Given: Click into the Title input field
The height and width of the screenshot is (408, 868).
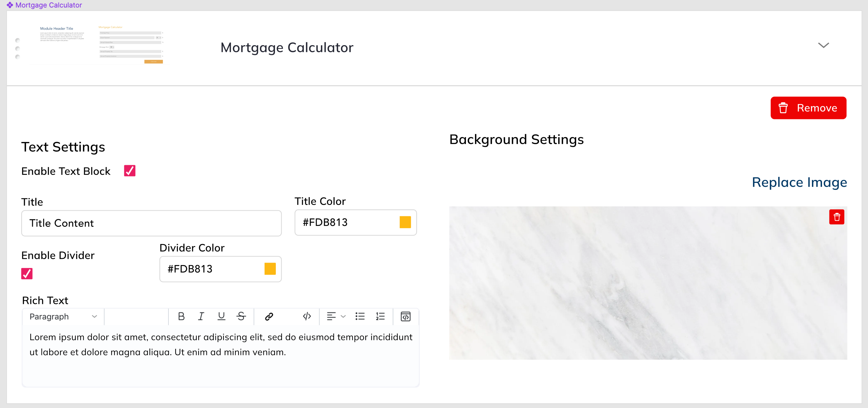Looking at the screenshot, I should [x=151, y=223].
